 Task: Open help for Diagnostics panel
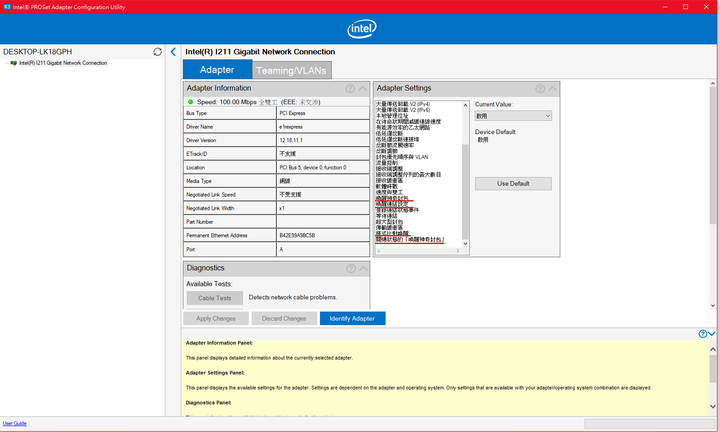tap(351, 269)
